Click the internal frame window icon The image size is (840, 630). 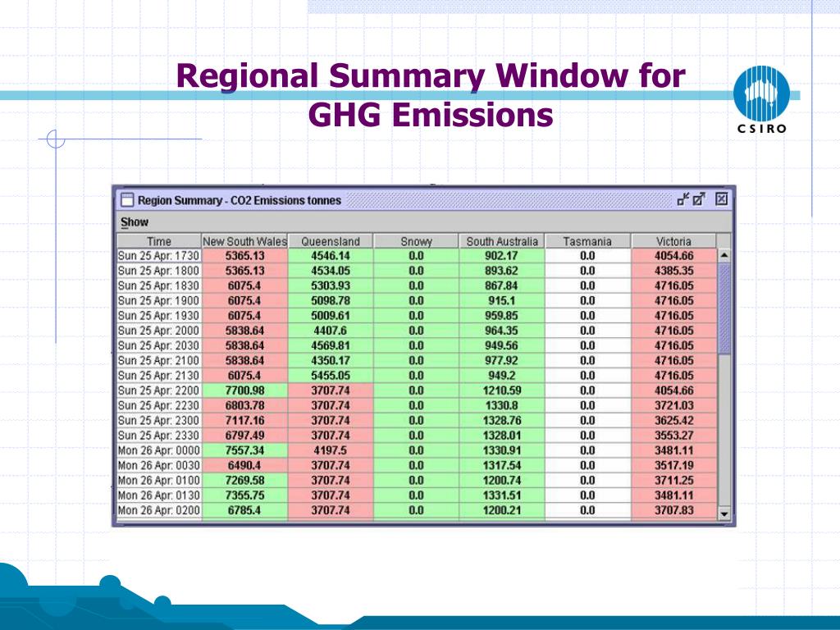127,200
